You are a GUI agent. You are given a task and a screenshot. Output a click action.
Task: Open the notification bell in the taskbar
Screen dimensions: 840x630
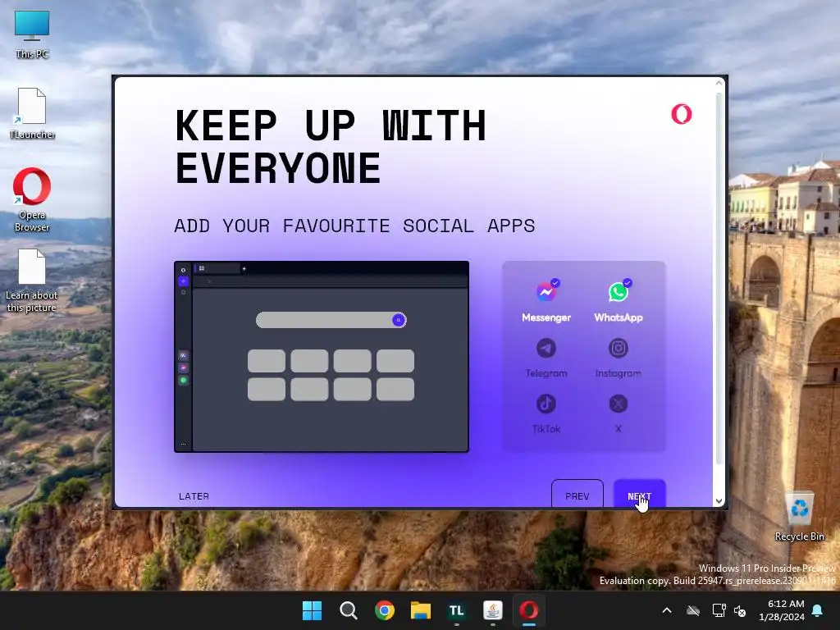pyautogui.click(x=818, y=610)
